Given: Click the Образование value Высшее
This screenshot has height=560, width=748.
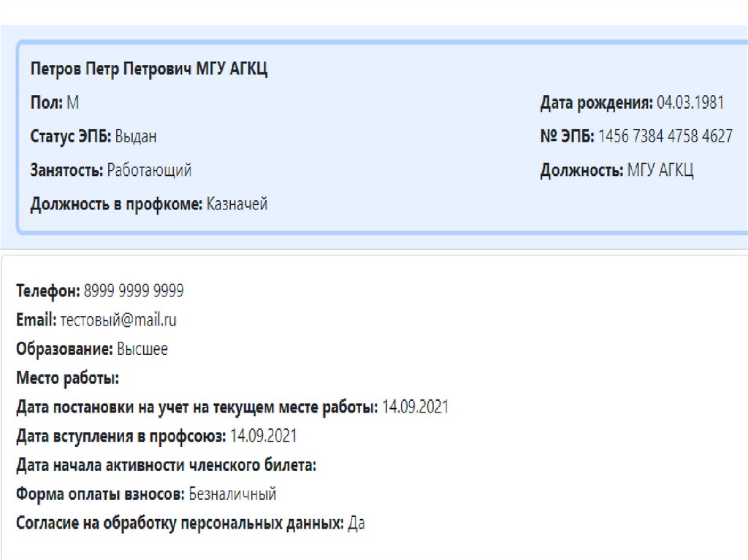Looking at the screenshot, I should click(x=142, y=349).
